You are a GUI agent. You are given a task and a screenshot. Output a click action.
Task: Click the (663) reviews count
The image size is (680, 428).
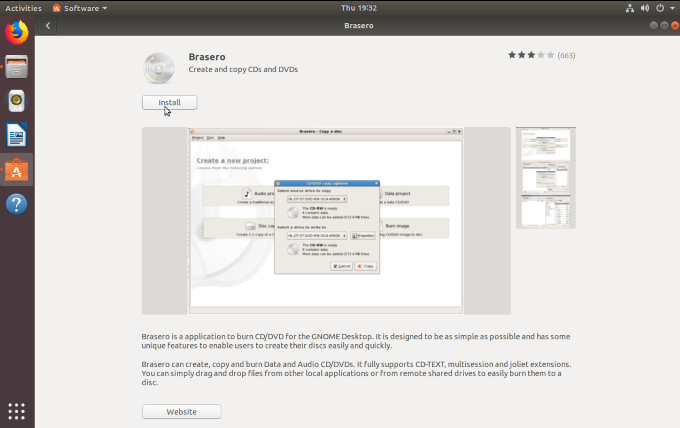[566, 56]
